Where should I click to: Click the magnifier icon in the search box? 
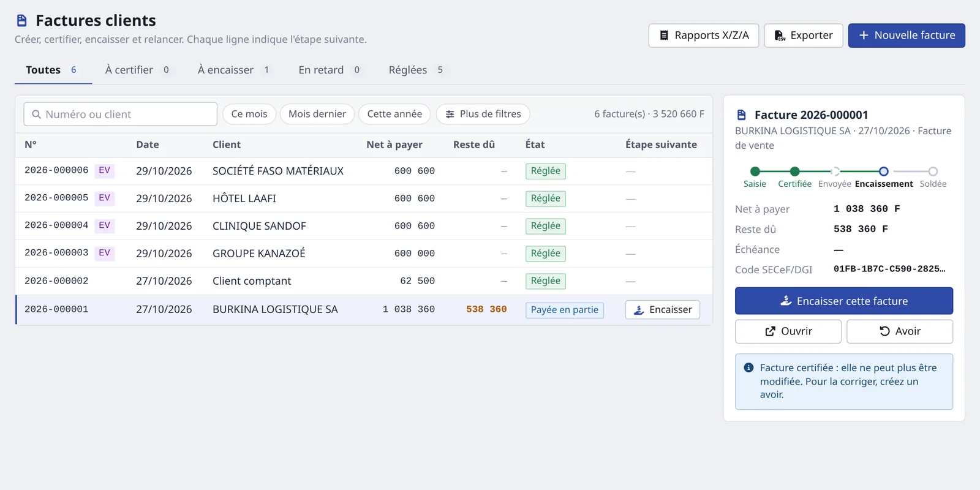pyautogui.click(x=37, y=115)
